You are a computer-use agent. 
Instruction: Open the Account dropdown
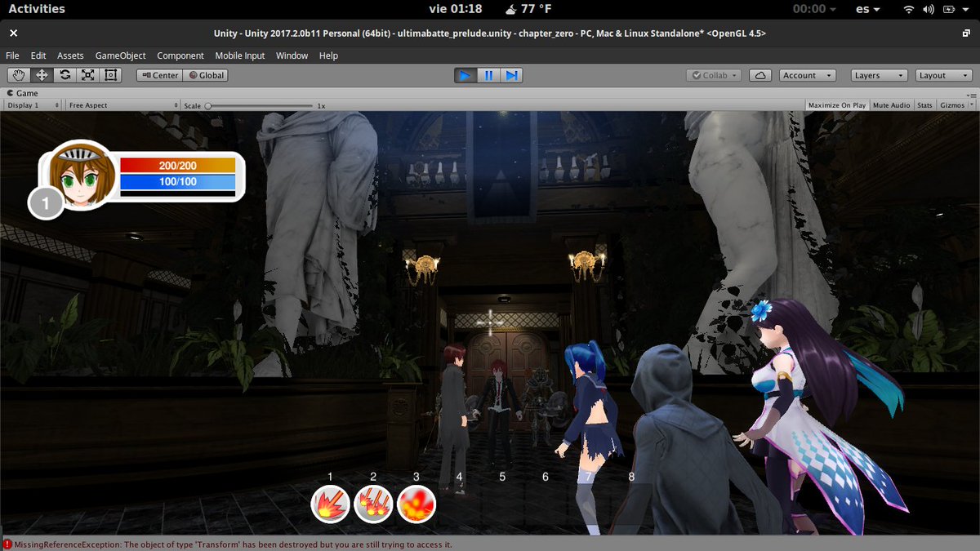point(807,75)
